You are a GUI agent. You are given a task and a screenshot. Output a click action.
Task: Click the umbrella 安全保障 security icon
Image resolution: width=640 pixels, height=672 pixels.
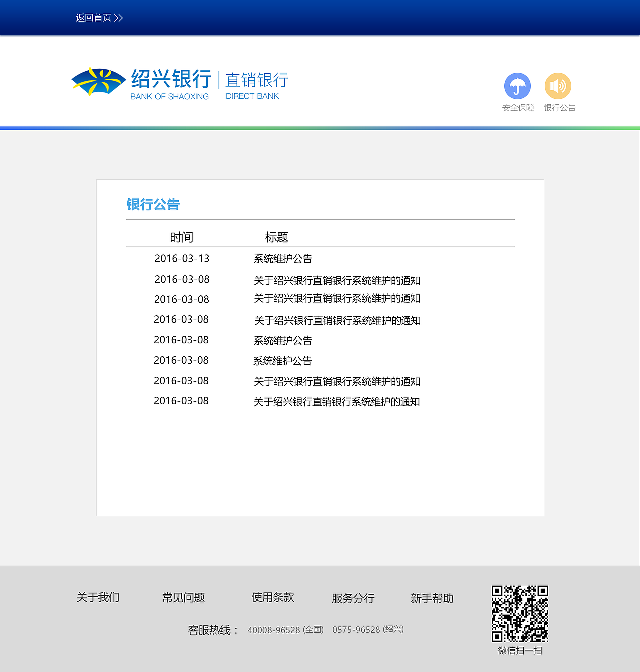point(518,86)
